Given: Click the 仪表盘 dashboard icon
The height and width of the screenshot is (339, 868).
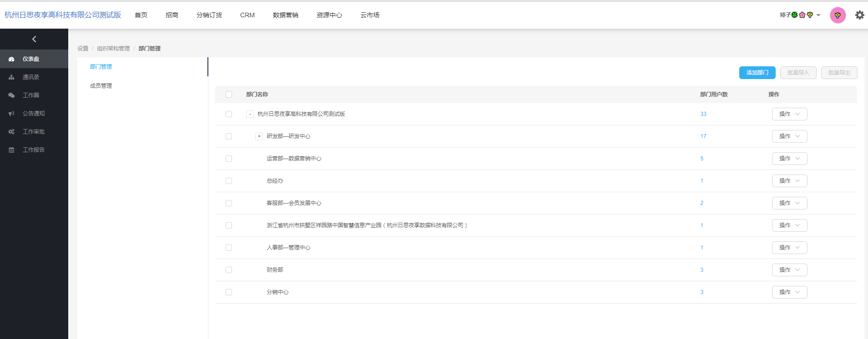Looking at the screenshot, I should coord(11,59).
